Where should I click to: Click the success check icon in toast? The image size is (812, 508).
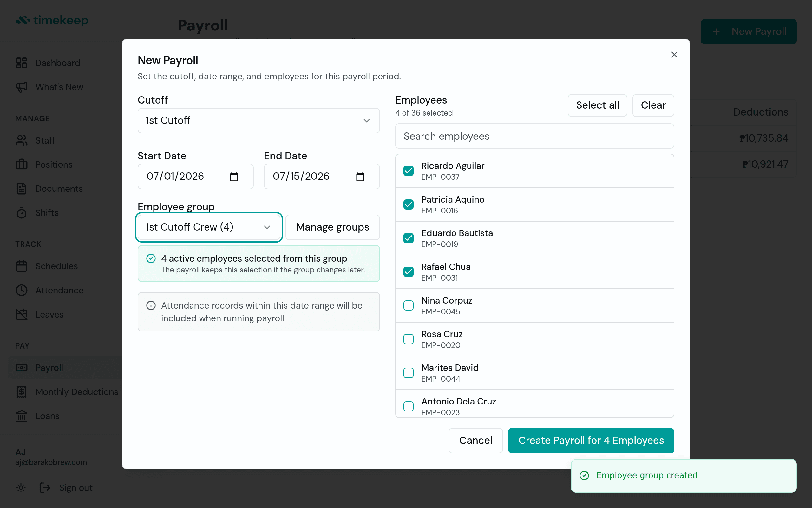584,475
